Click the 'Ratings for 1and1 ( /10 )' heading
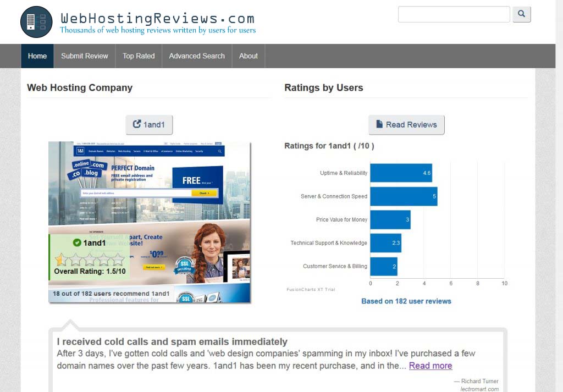 329,146
